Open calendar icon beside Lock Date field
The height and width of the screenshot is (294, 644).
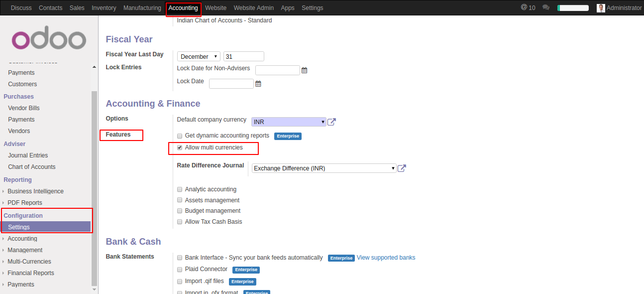[258, 84]
